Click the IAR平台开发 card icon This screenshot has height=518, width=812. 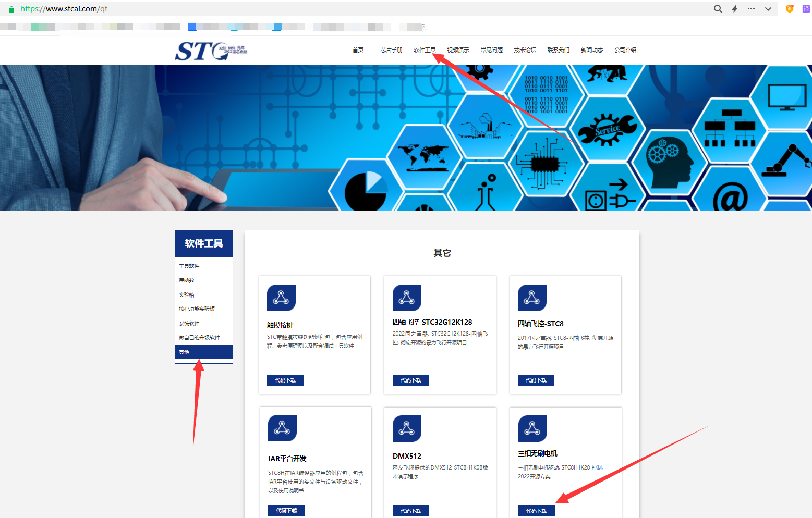(x=282, y=428)
